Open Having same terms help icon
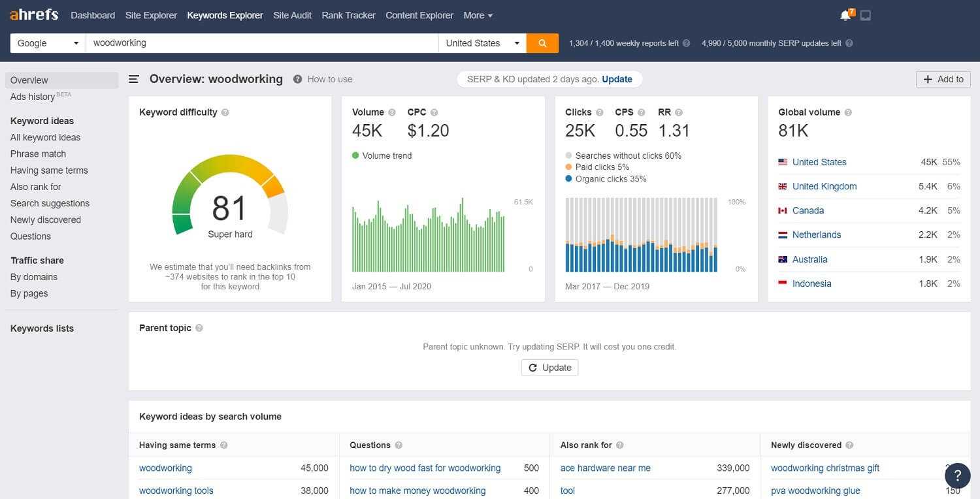This screenshot has height=499, width=980. coord(224,445)
